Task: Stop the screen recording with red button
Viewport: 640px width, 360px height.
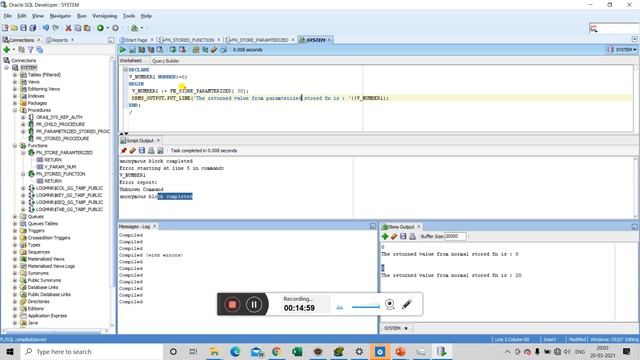Action: (x=232, y=304)
